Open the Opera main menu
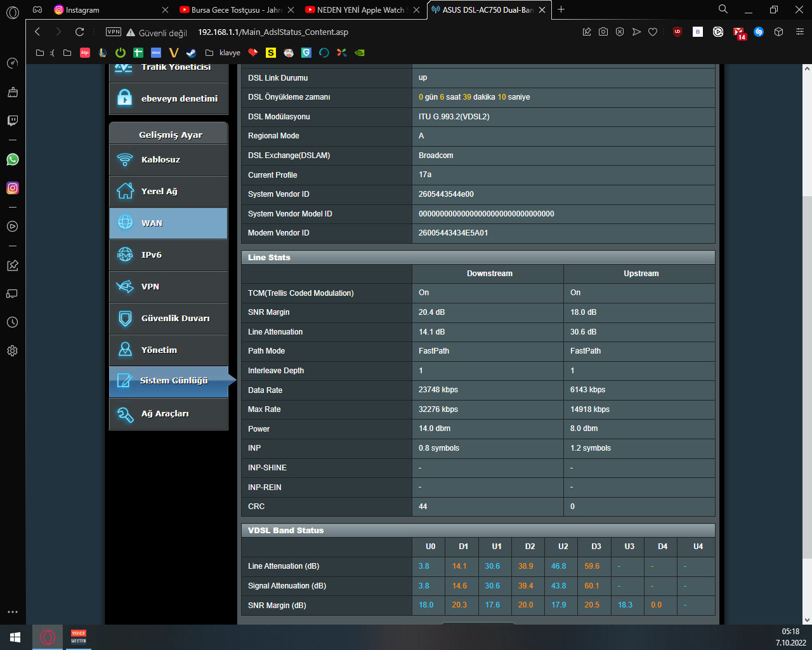The height and width of the screenshot is (650, 812). (13, 11)
